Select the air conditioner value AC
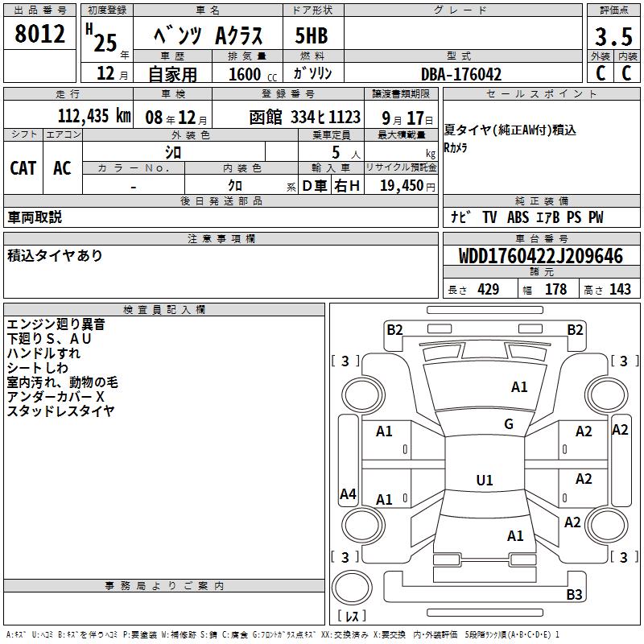The width and height of the screenshot is (644, 644). coord(62,168)
